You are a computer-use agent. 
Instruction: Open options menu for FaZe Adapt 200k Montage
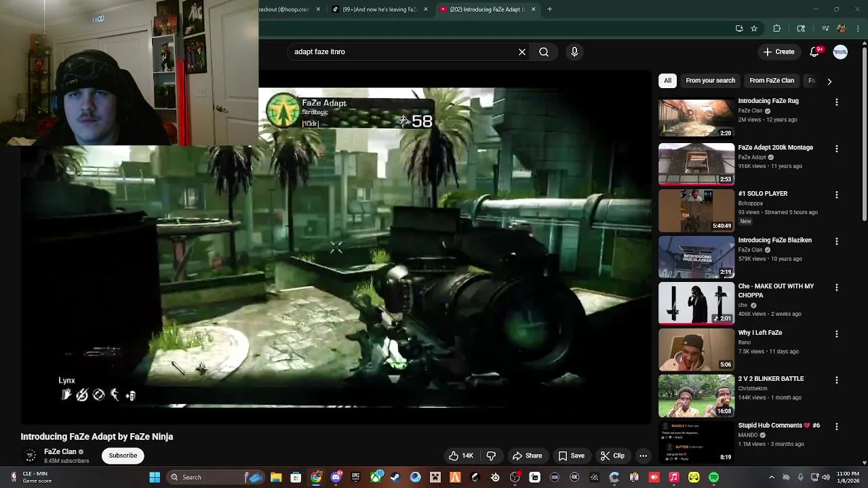pyautogui.click(x=836, y=148)
